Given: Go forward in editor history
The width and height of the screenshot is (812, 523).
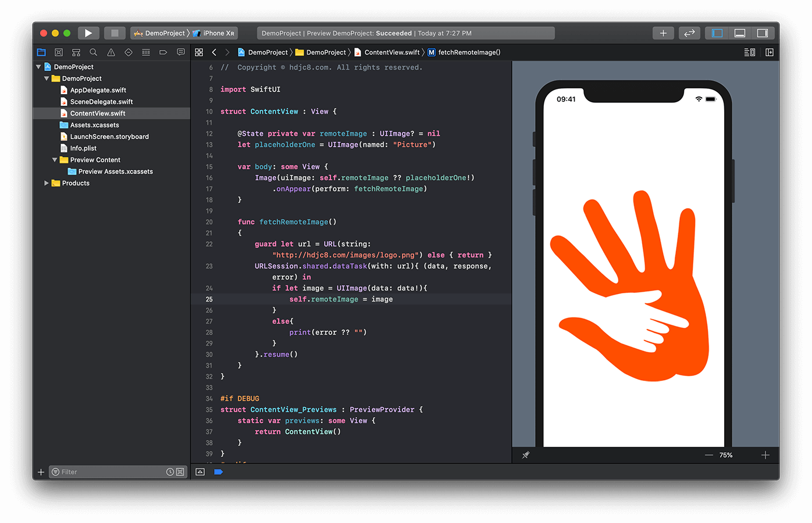Looking at the screenshot, I should (227, 52).
